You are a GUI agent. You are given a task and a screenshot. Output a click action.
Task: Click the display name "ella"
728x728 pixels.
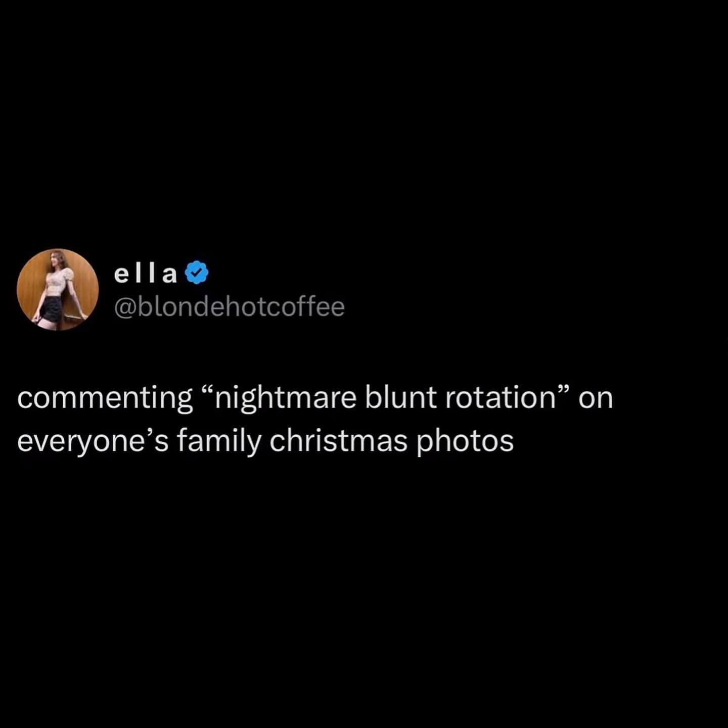click(x=146, y=274)
